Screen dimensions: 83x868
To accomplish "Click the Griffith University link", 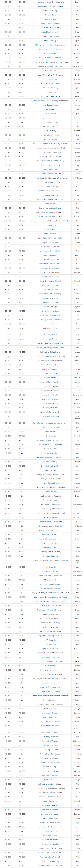I will click(50, 79).
